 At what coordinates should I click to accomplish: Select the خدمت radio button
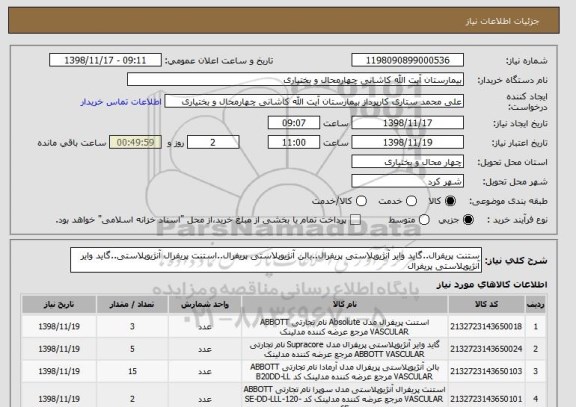(411, 201)
